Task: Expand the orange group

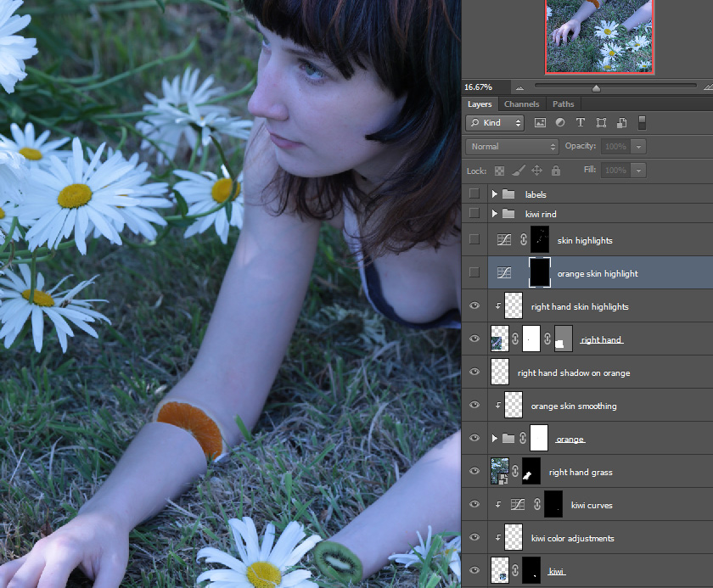Action: (x=494, y=438)
